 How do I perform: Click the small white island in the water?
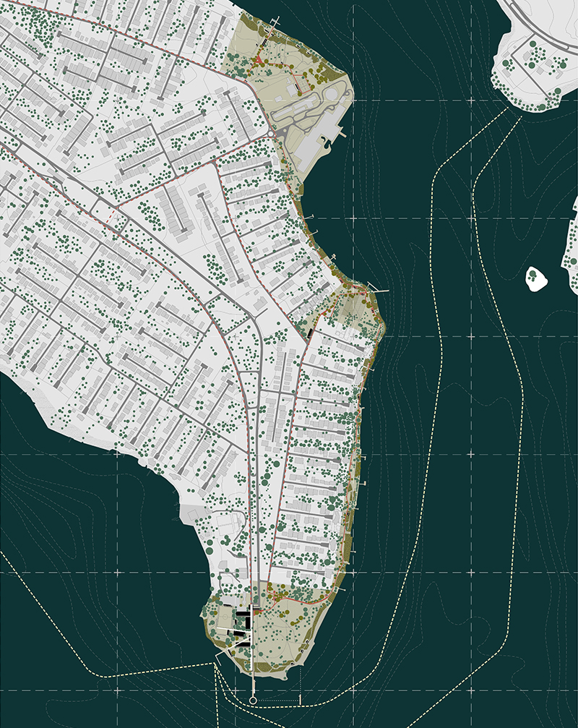tap(535, 278)
